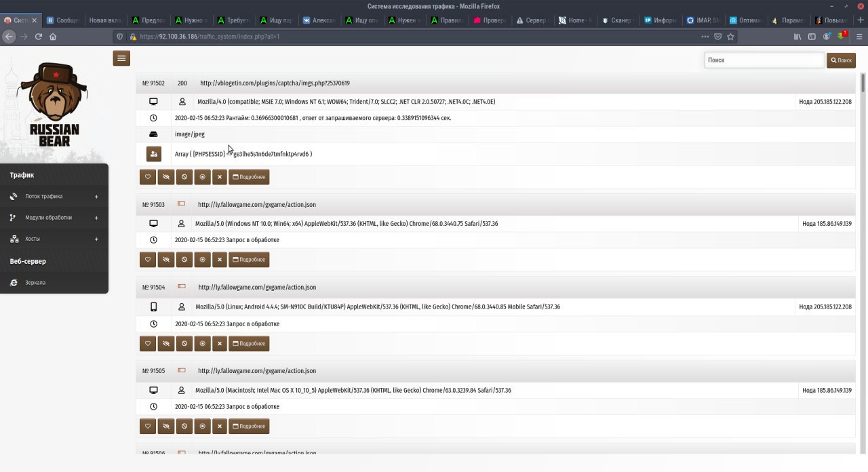
Task: Click the record-dot button on request 91504
Action: (202, 344)
